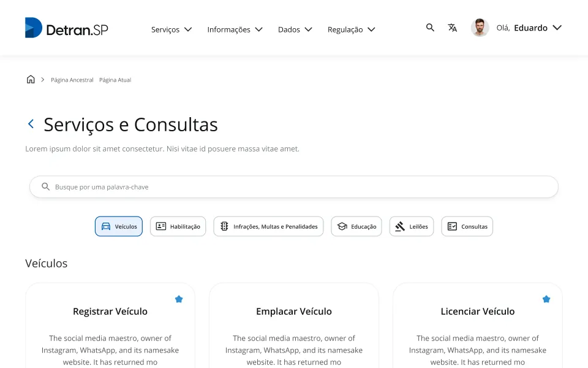Screen dimensions: 588x368
Task: Expand the Regulação menu chevron
Action: 371,29
